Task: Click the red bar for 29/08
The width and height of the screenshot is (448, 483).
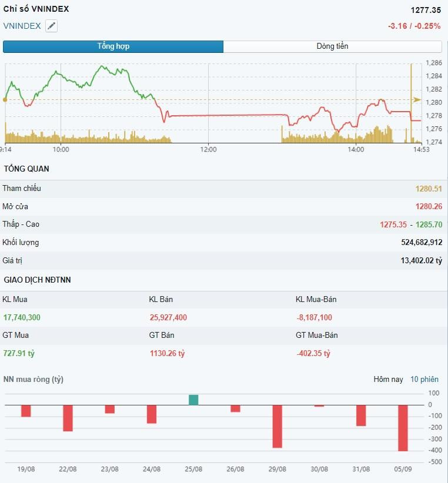Action: (278, 427)
